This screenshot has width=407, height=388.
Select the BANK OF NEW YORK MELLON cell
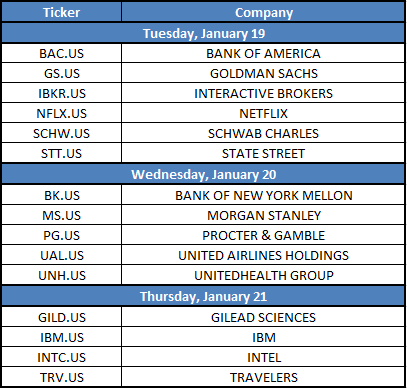pos(263,195)
